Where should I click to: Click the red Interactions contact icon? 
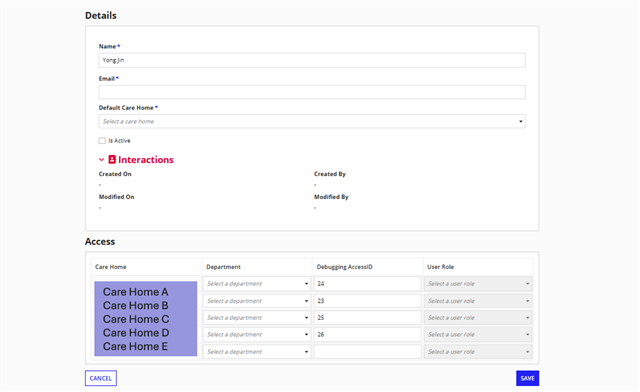point(112,160)
